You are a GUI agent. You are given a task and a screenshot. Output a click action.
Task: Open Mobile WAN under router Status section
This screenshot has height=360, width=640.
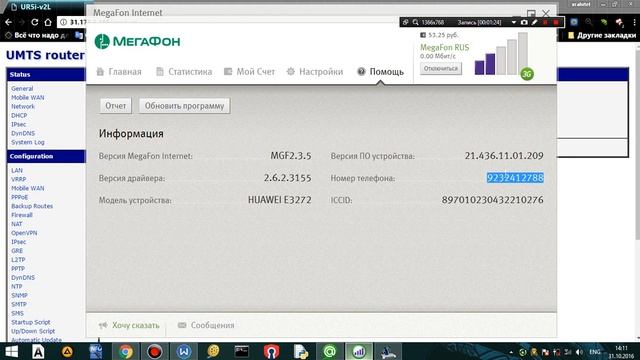[27, 98]
